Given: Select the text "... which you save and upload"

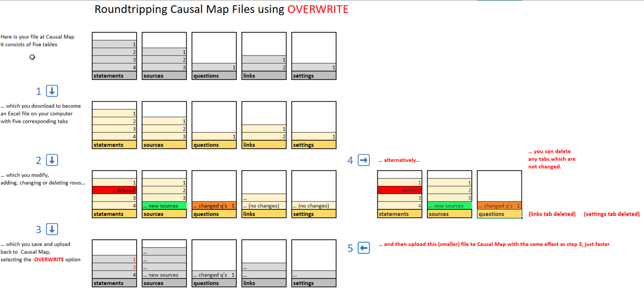Looking at the screenshot, I should 35,244.
